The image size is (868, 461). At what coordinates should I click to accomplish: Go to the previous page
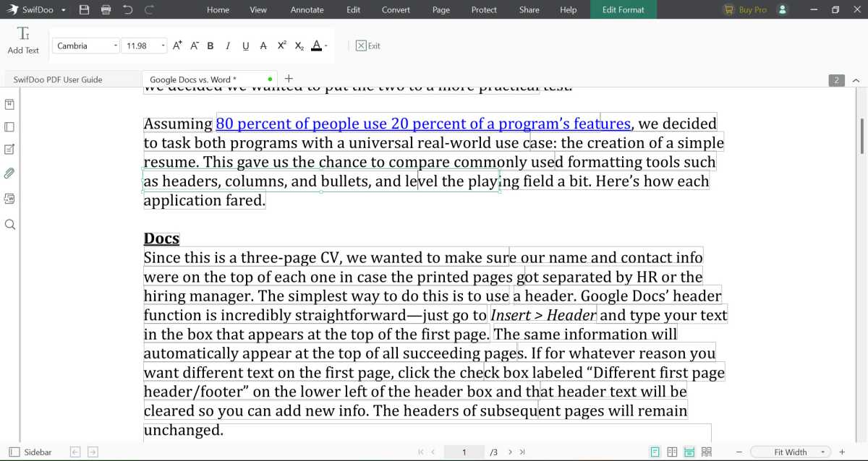point(433,452)
